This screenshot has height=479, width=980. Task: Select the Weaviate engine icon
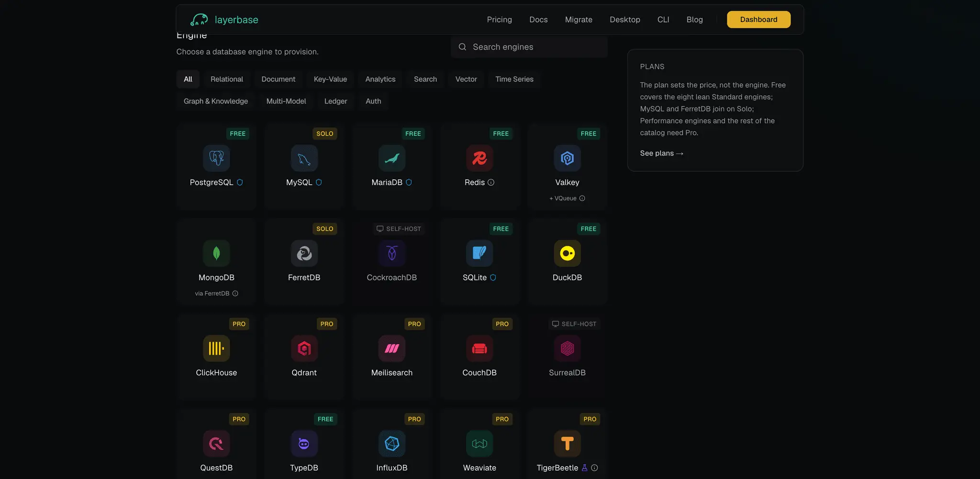pyautogui.click(x=479, y=444)
